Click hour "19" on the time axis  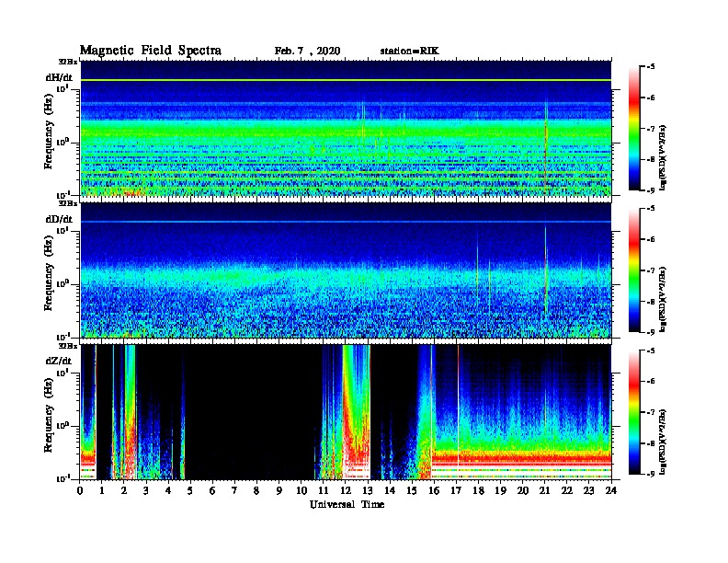pyautogui.click(x=500, y=491)
